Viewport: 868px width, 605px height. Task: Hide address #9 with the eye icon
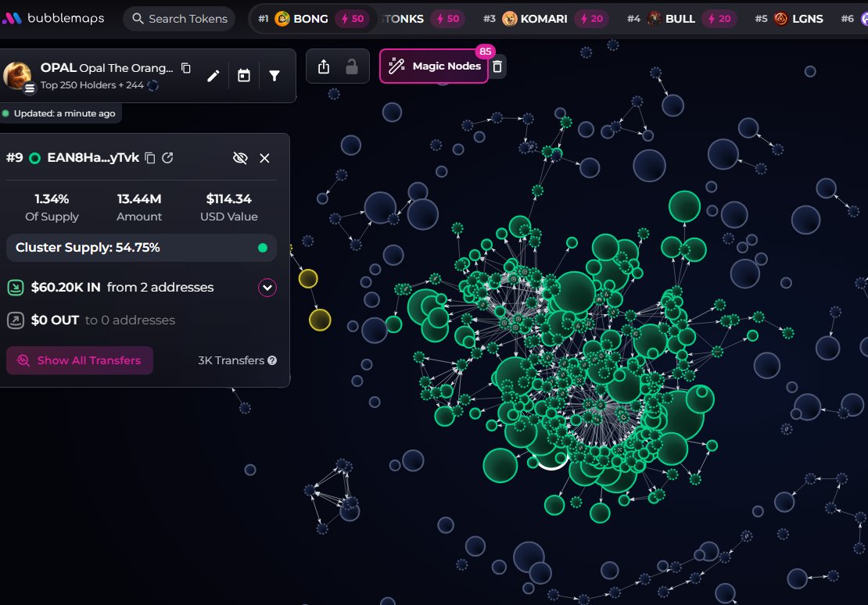click(240, 158)
